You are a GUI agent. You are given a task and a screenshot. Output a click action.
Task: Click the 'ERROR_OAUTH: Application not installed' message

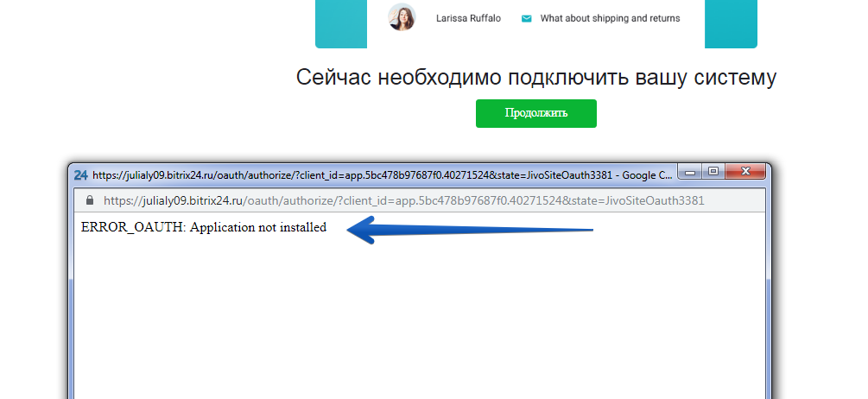point(204,227)
